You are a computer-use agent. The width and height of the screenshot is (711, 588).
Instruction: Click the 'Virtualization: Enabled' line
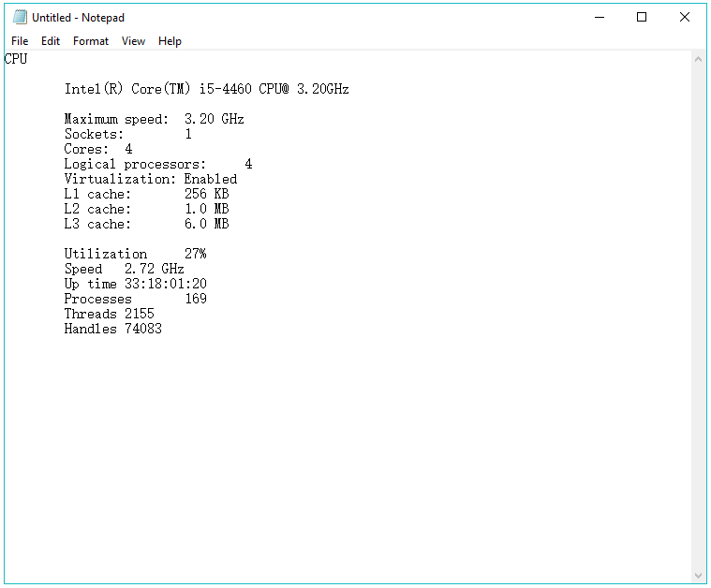151,179
